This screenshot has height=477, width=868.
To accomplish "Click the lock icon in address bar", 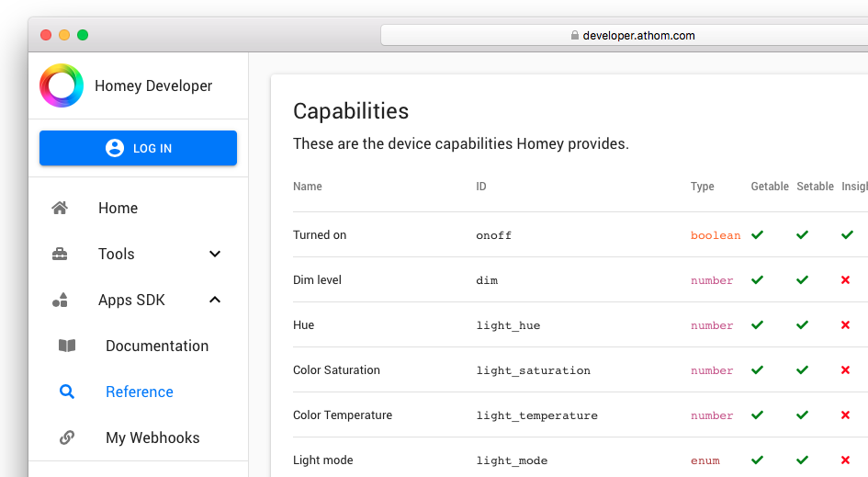I will tap(575, 36).
